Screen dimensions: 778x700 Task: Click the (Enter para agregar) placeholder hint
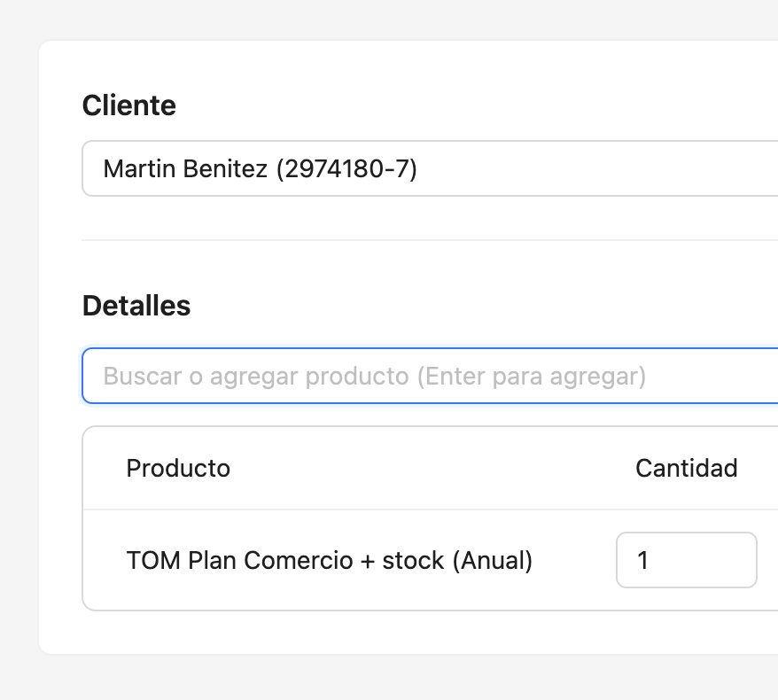[x=531, y=377]
